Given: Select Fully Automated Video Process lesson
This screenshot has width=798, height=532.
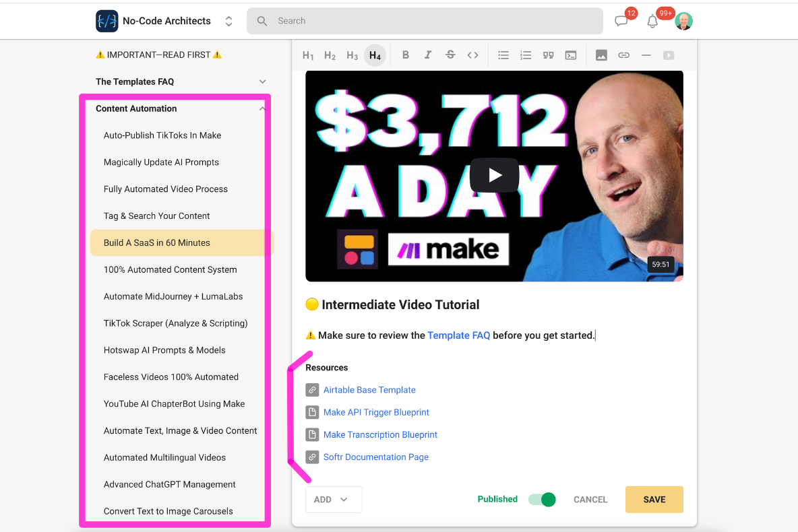Looking at the screenshot, I should (166, 189).
